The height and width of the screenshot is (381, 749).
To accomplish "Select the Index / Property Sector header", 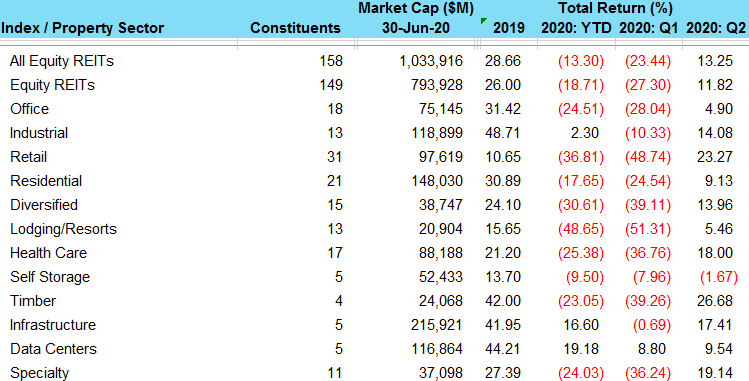I will [83, 28].
